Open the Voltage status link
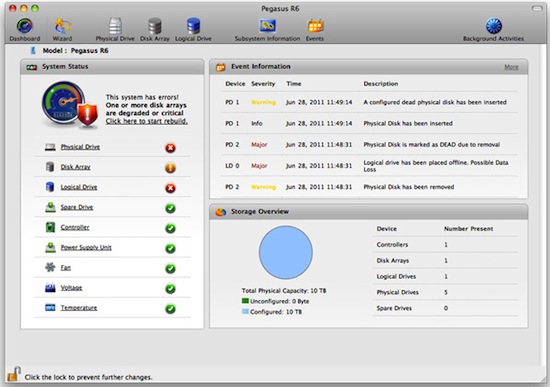 (71, 288)
